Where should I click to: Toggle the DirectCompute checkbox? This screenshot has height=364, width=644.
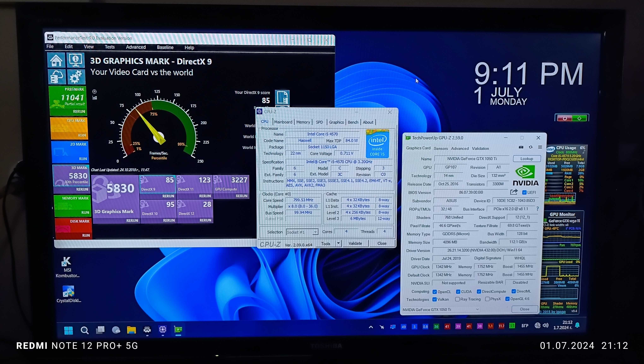(x=479, y=291)
